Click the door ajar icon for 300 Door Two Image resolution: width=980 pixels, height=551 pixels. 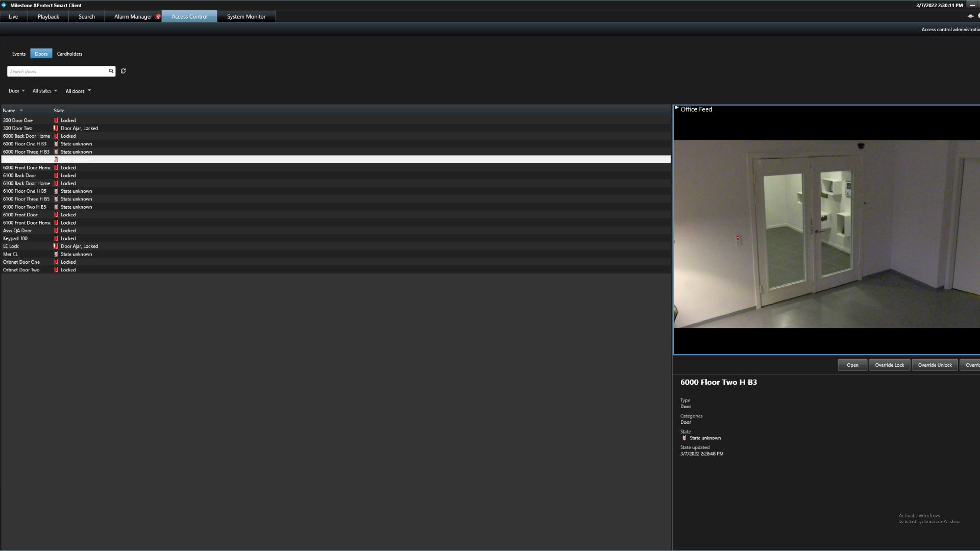tap(56, 128)
